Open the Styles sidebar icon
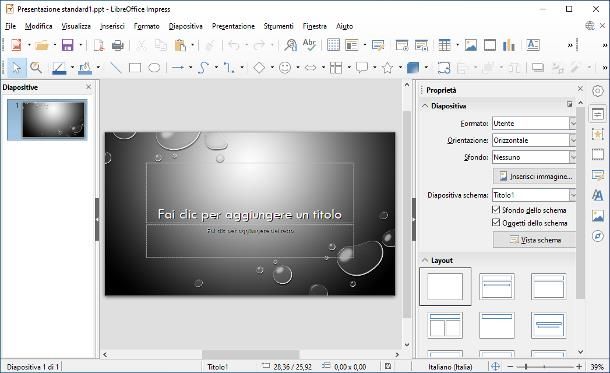Image resolution: width=610 pixels, height=373 pixels. coord(598,194)
